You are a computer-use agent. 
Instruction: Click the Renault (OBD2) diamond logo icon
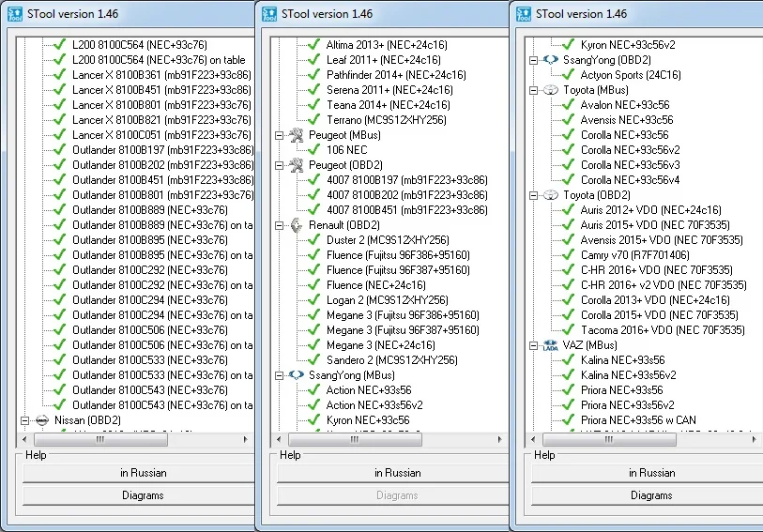pyautogui.click(x=297, y=225)
